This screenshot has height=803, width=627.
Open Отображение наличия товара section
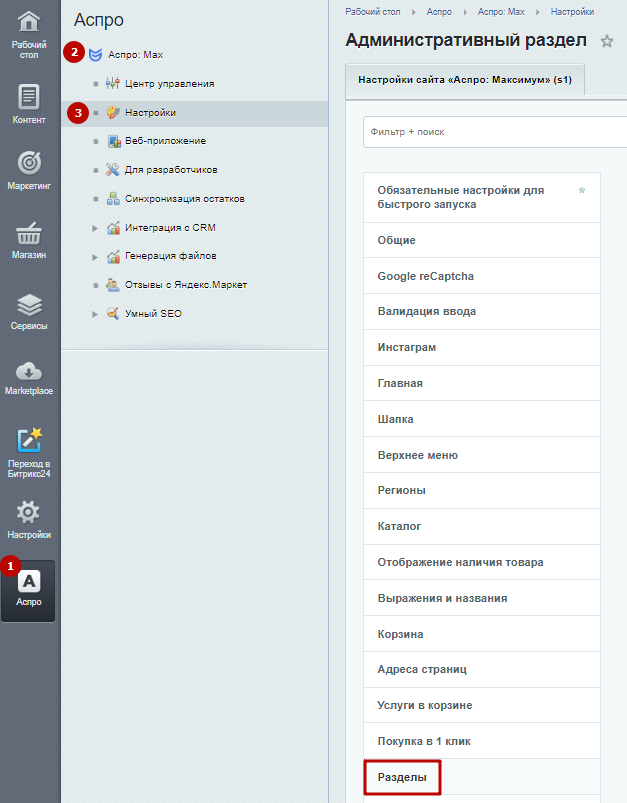482,562
